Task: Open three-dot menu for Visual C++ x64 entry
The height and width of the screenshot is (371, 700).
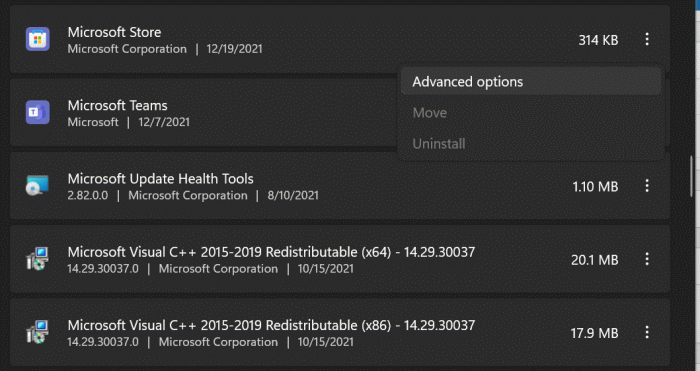Action: (x=647, y=259)
